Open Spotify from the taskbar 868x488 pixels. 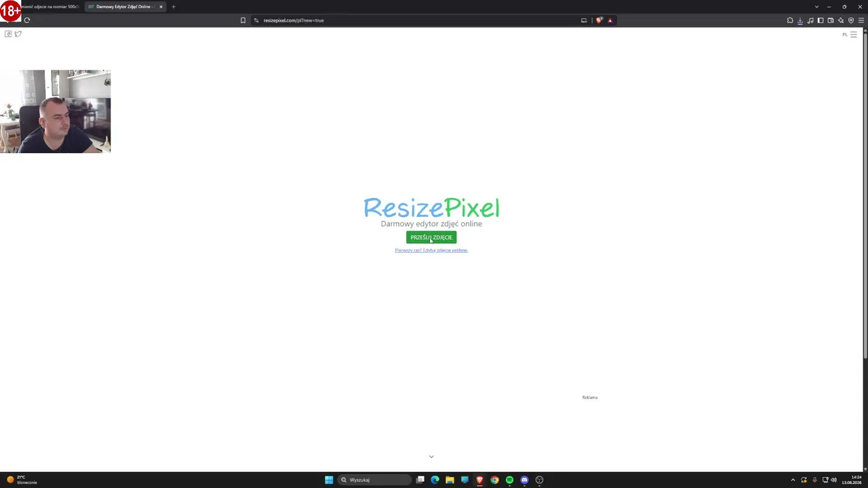click(x=509, y=480)
